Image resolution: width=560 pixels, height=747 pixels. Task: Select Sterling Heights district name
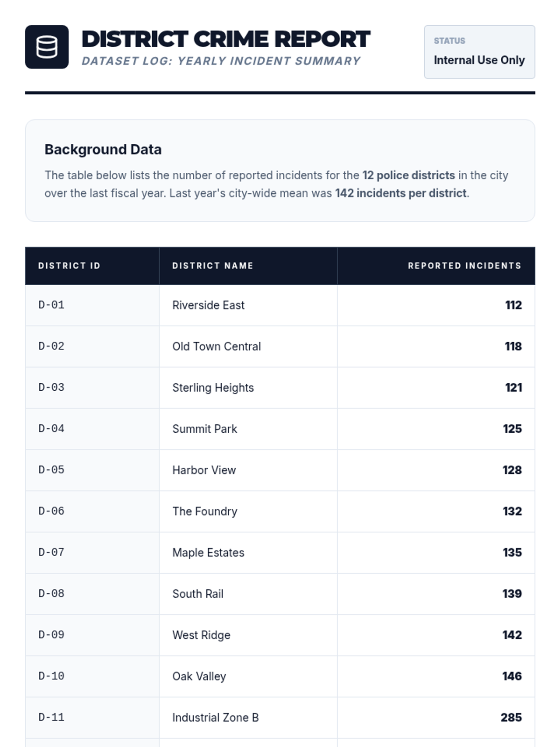pos(213,388)
